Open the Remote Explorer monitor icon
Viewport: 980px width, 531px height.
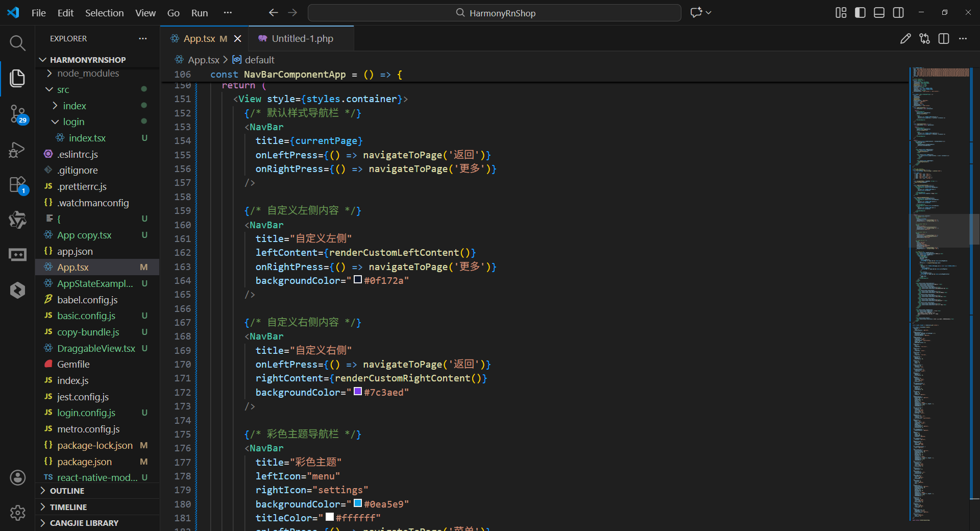tap(17, 254)
